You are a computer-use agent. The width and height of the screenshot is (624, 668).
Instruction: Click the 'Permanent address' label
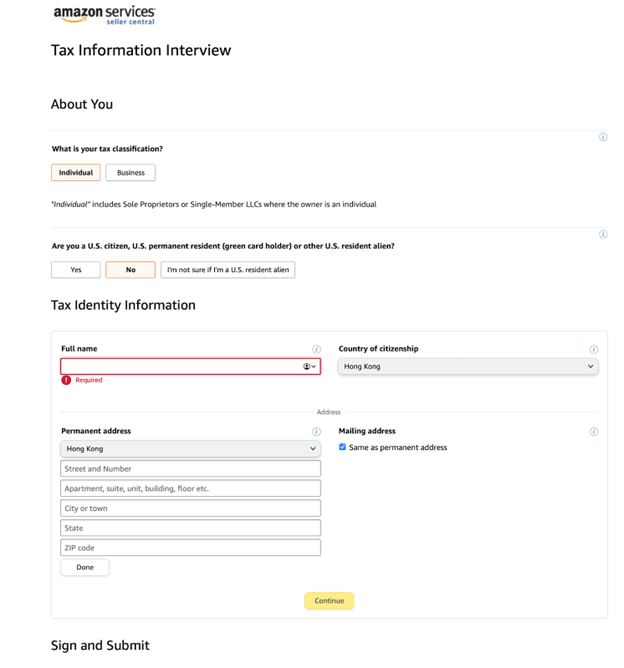[96, 431]
